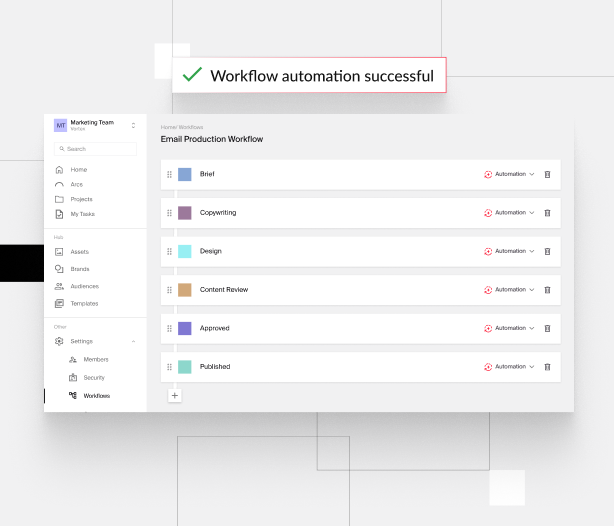
Task: Click the drag handle on Content Review row
Action: [x=170, y=290]
